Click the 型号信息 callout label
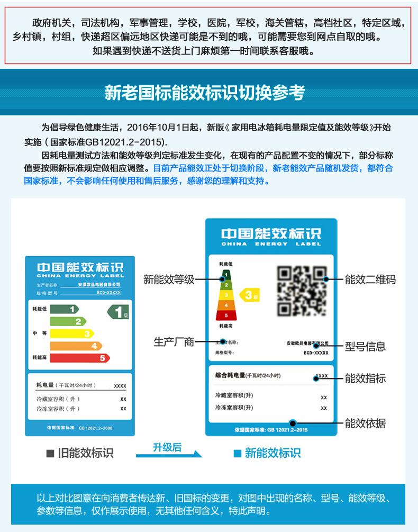Screen dimensions: 418x532 pos(365,346)
